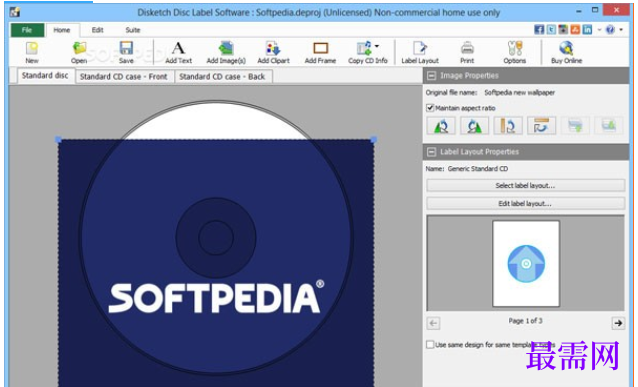Open the dropdown arrow beside Help
This screenshot has width=638, height=387.
point(621,30)
